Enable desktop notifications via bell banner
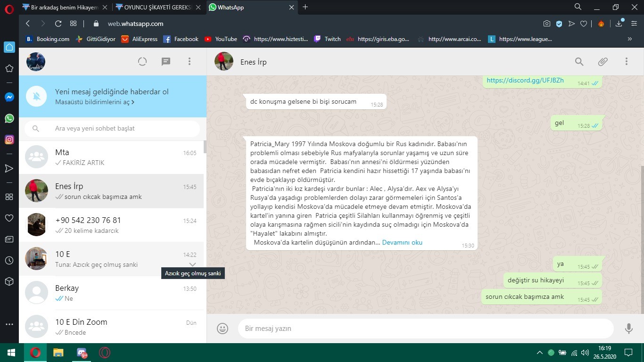This screenshot has height=362, width=644. coord(113,96)
